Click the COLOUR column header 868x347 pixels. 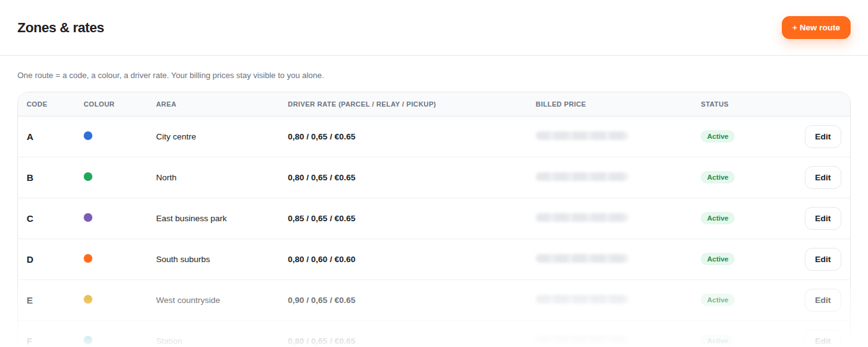point(99,104)
